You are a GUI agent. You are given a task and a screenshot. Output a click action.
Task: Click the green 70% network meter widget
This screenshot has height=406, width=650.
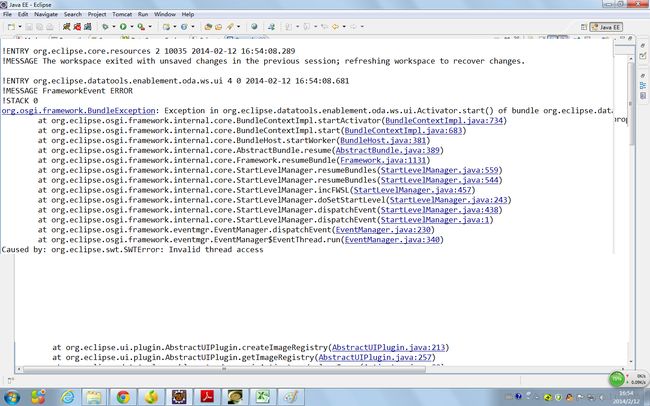coord(617,378)
